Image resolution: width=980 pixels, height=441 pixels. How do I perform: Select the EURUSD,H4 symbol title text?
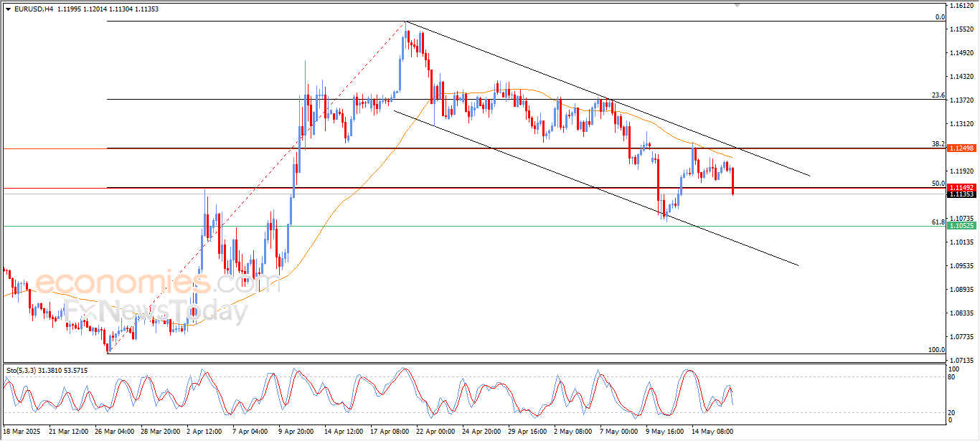click(32, 9)
